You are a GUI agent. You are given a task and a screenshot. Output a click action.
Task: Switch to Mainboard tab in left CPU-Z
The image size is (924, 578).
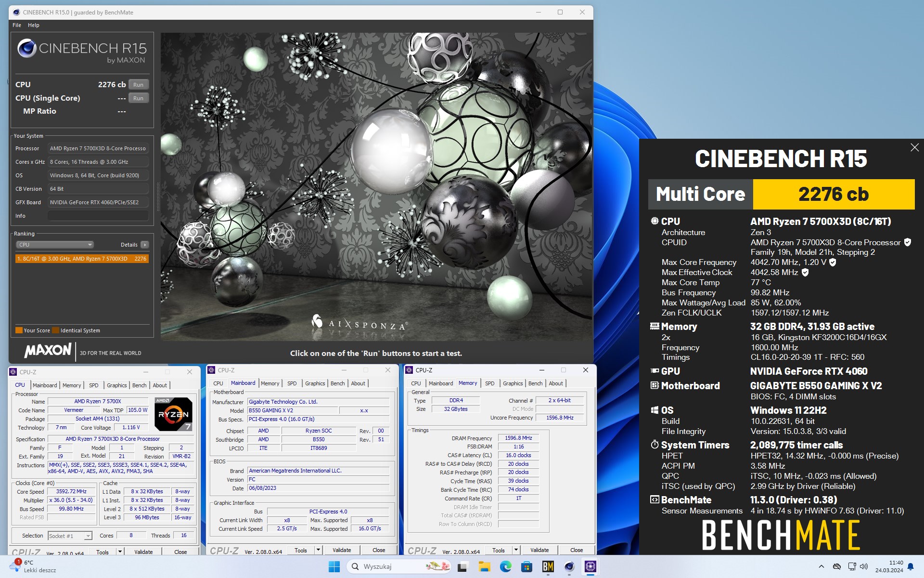(x=45, y=385)
